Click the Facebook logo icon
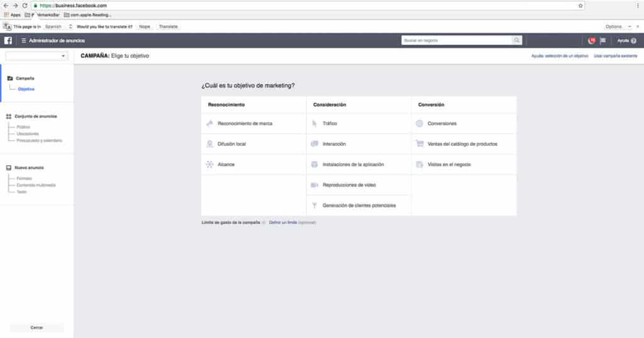 tap(8, 40)
